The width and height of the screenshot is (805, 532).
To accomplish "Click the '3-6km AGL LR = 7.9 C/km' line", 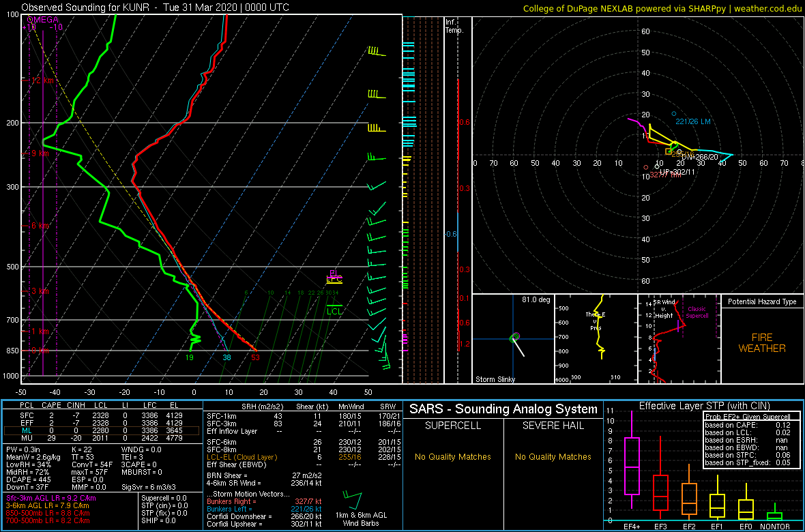I will (47, 506).
